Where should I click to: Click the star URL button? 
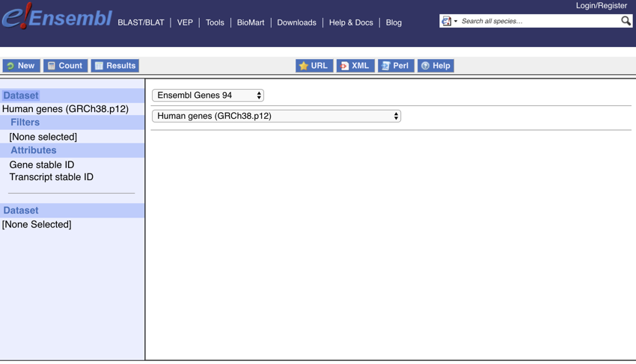pos(314,66)
